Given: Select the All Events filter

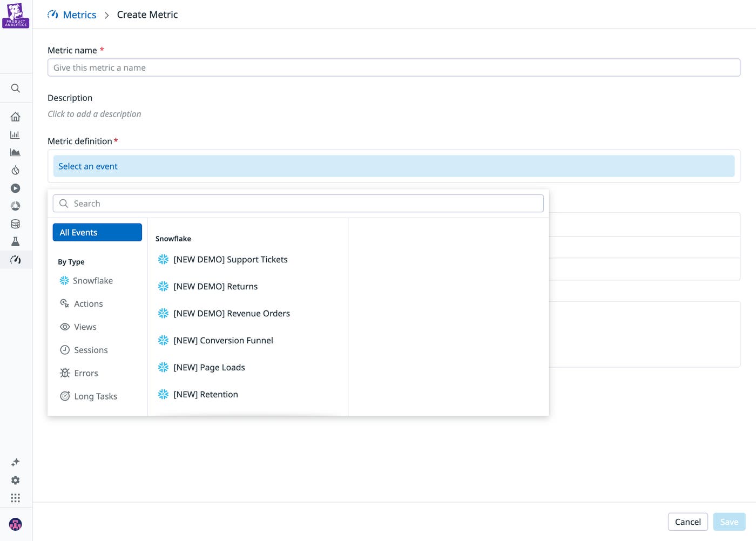Looking at the screenshot, I should [97, 232].
